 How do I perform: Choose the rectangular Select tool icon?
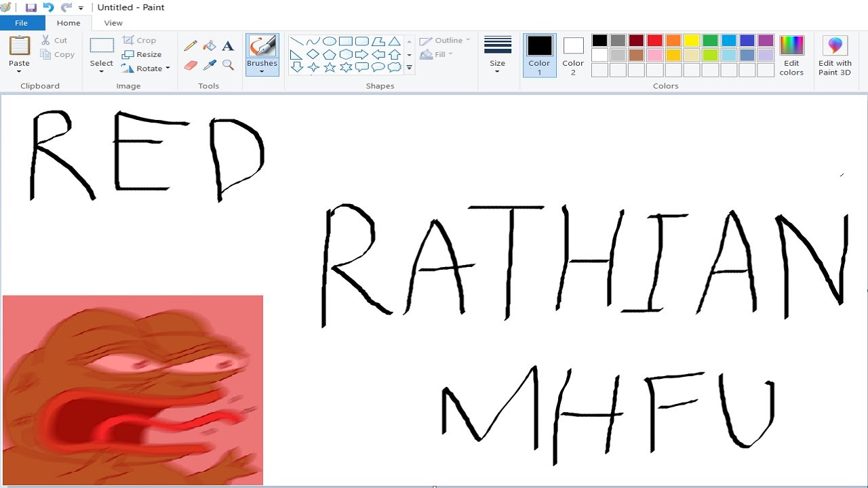coord(102,45)
